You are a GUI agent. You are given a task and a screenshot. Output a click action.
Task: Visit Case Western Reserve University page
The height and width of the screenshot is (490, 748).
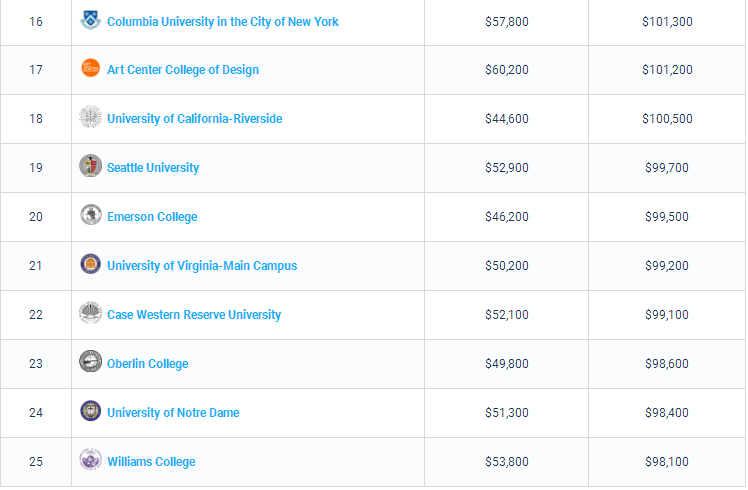click(x=194, y=315)
